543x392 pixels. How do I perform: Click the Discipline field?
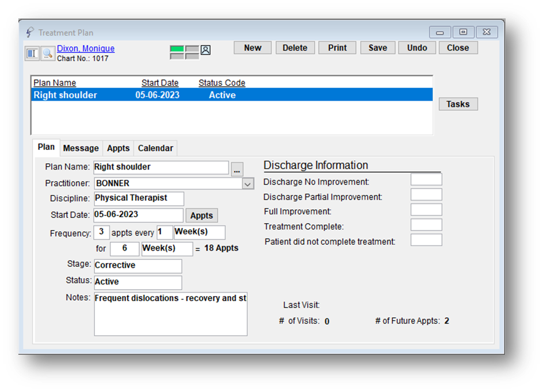(139, 199)
